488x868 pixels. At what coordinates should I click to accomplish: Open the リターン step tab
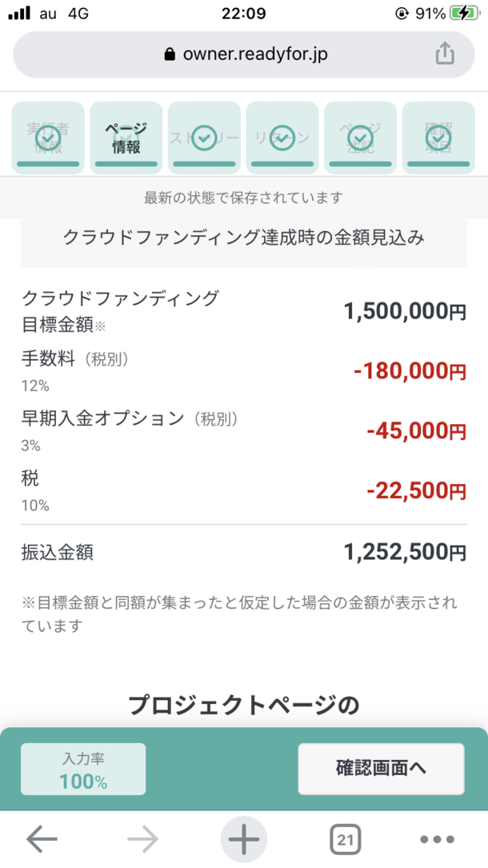click(x=282, y=138)
